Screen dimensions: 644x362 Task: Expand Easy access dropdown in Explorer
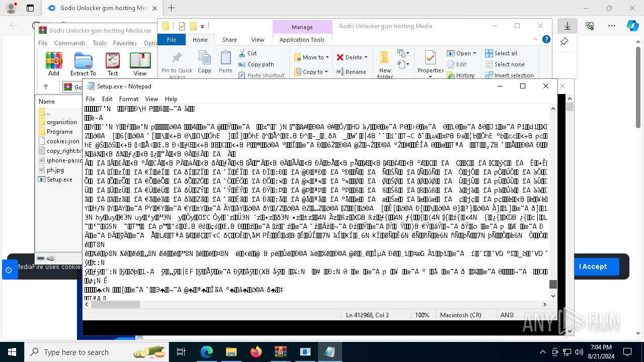[x=403, y=64]
